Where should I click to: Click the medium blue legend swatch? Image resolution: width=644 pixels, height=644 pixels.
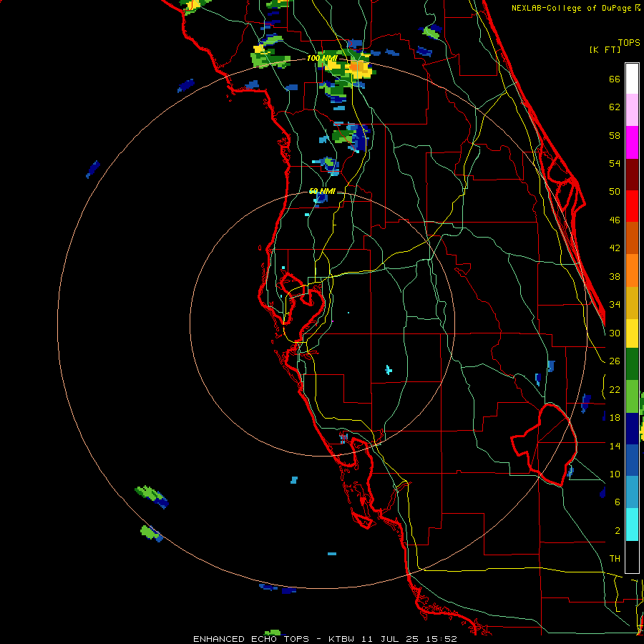pos(632,461)
